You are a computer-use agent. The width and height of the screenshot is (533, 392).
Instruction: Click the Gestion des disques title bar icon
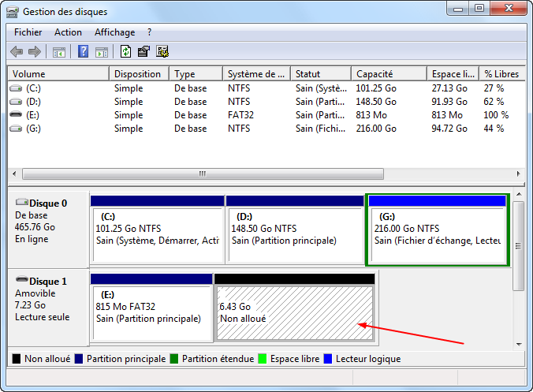click(13, 13)
